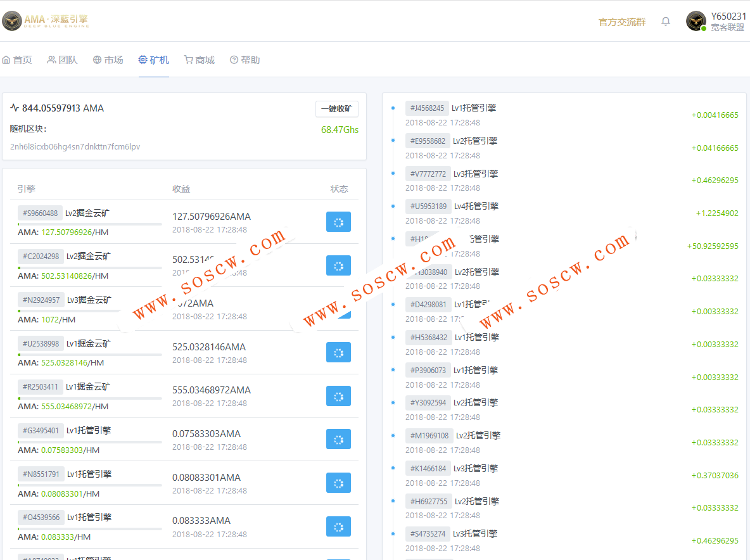
Task: Collect mining for #G3495401 row
Action: (x=338, y=439)
